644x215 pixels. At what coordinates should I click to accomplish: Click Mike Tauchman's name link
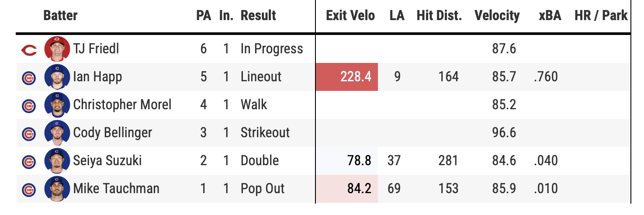[x=116, y=189]
